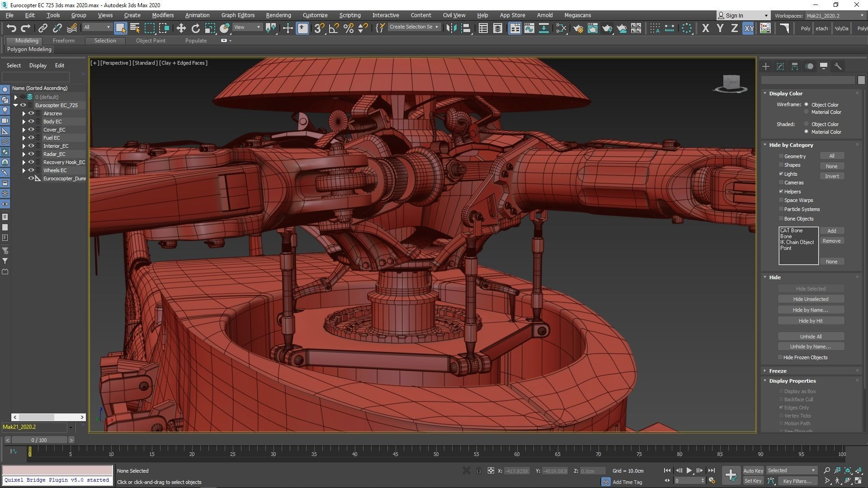The height and width of the screenshot is (488, 868).
Task: Switch to the Freeform ribbon tab
Action: tap(63, 41)
